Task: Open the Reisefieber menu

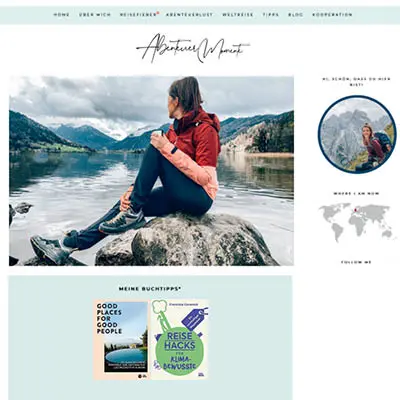Action: [x=138, y=15]
